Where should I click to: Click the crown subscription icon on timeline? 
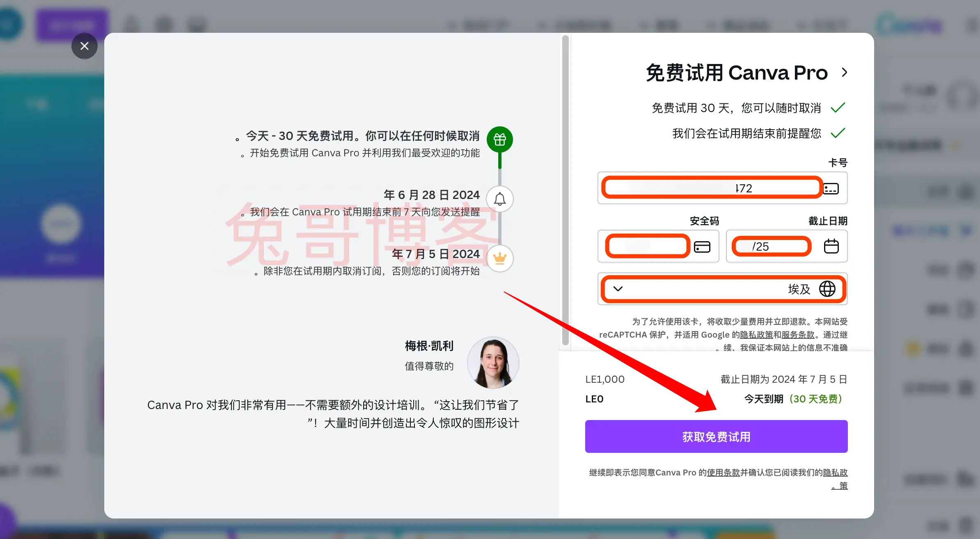pos(499,258)
